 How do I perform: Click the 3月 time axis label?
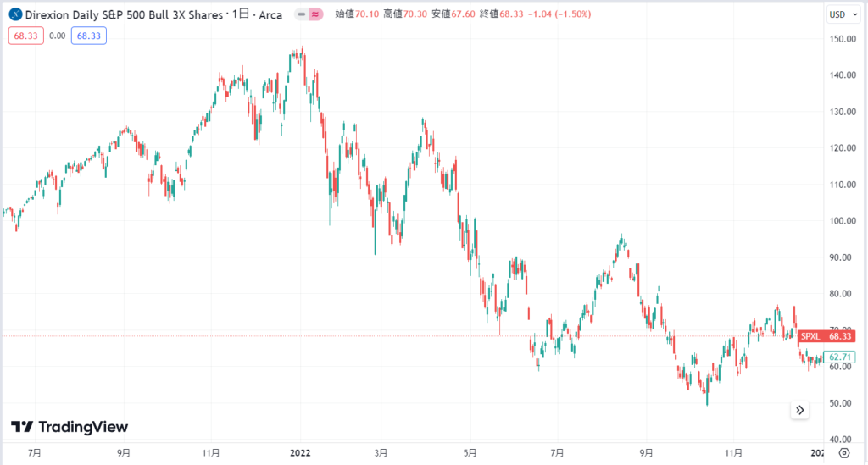click(x=381, y=453)
